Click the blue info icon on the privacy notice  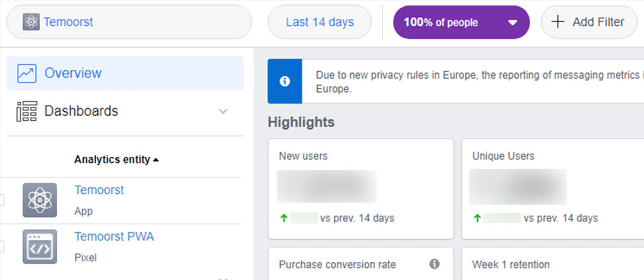(285, 81)
